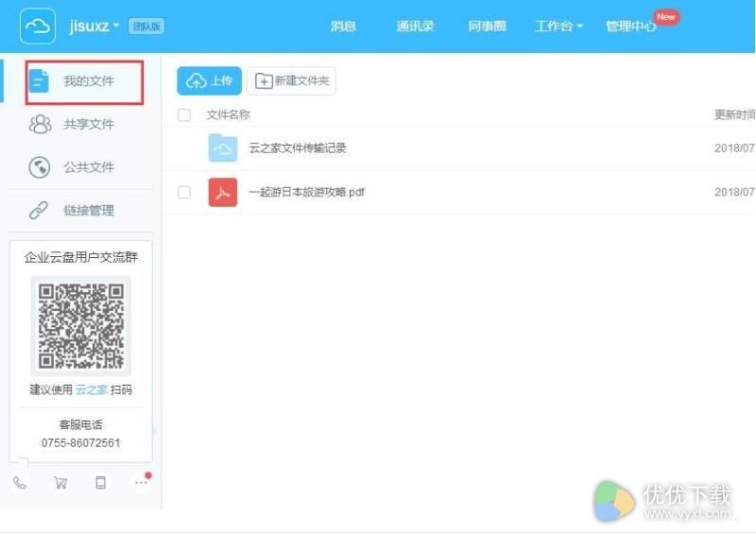This screenshot has width=756, height=534.
Task: Click the 更新时间 column header
Action: click(734, 114)
